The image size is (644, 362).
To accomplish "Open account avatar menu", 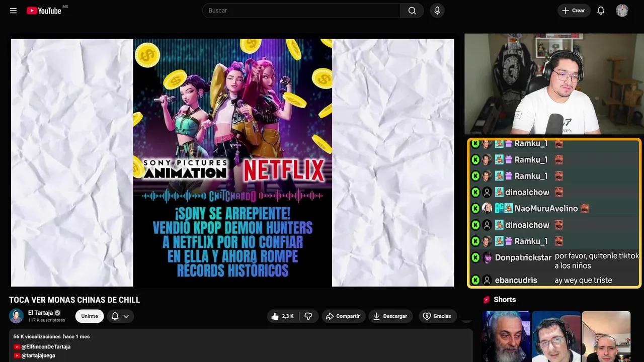I will click(x=622, y=11).
